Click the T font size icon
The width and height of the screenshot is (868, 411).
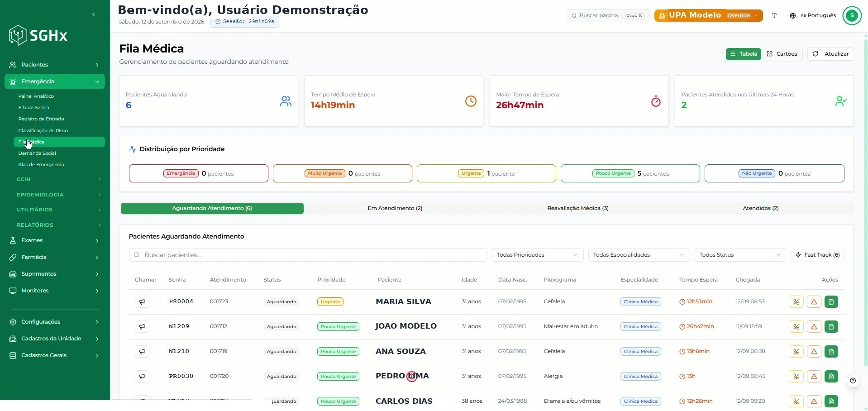point(774,16)
